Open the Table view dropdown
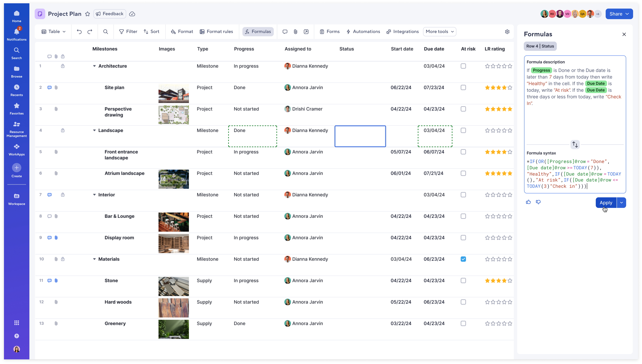 (54, 32)
